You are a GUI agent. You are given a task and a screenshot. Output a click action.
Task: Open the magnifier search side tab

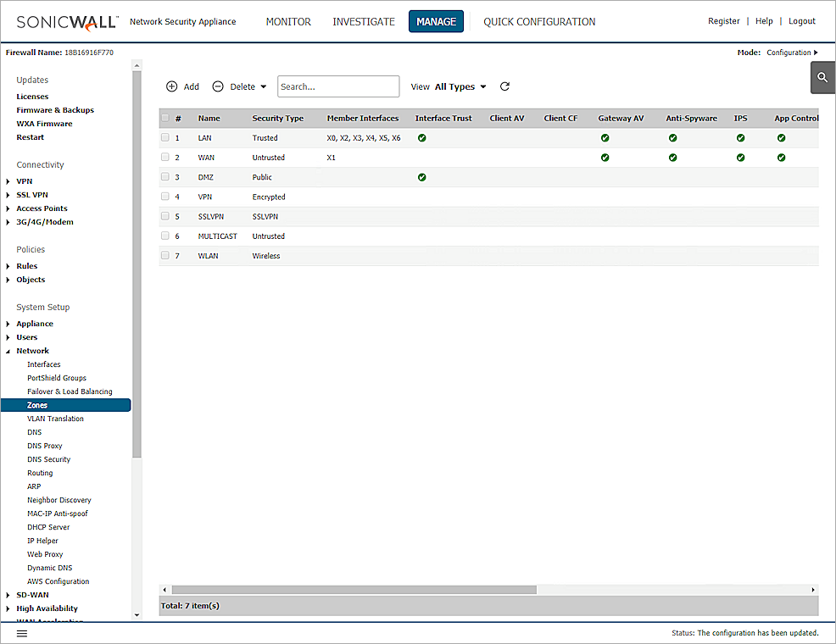pyautogui.click(x=822, y=77)
